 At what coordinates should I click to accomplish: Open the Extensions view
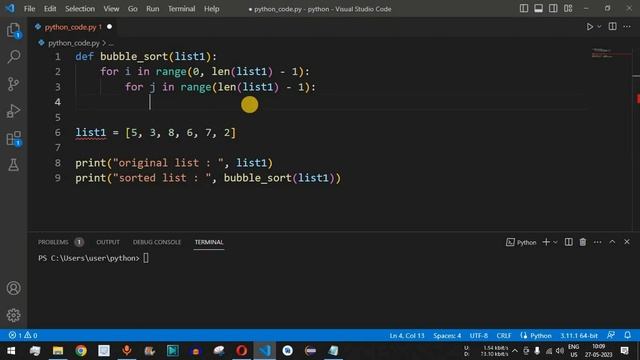pyautogui.click(x=13, y=138)
